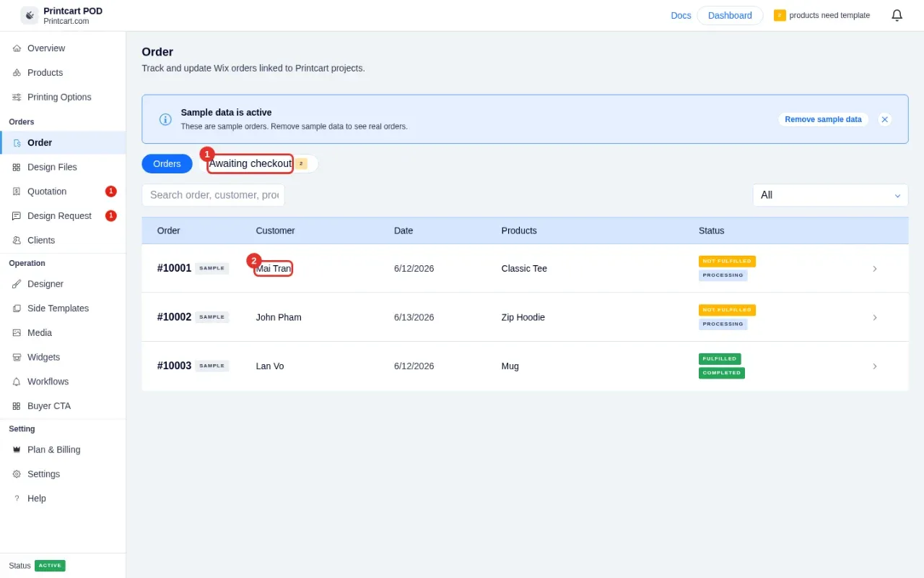Image resolution: width=924 pixels, height=578 pixels.
Task: Click the Products icon in sidebar
Action: pyautogui.click(x=17, y=73)
